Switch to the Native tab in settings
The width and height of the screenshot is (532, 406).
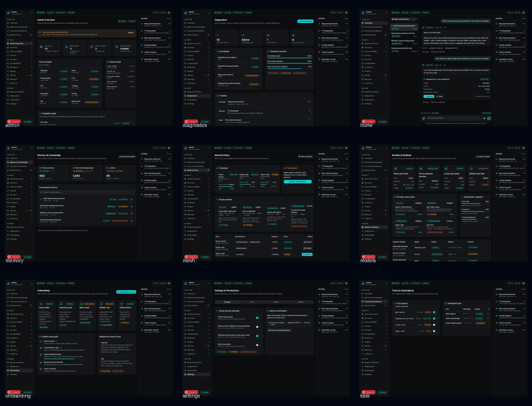coord(276,302)
